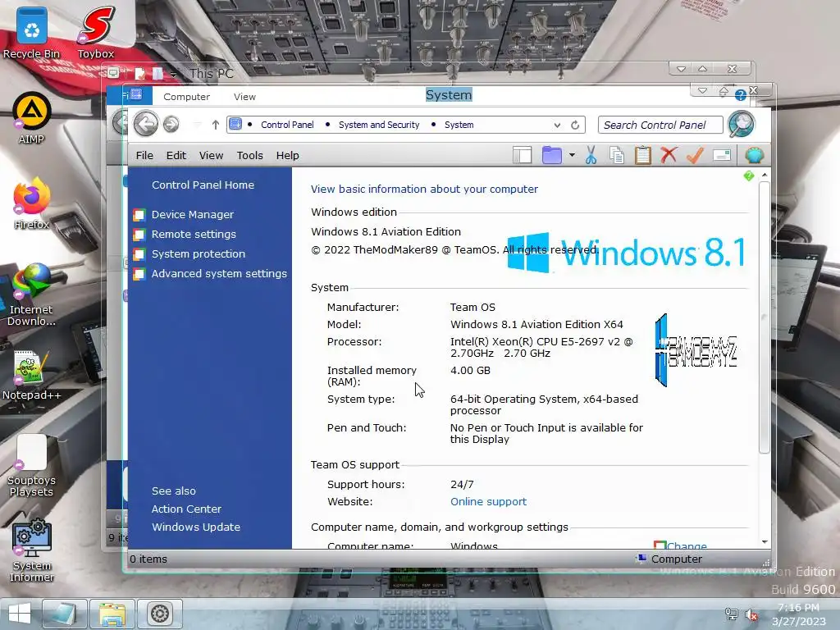Screen dimensions: 840x630
Task: Click the Online support website link
Action: 488,502
